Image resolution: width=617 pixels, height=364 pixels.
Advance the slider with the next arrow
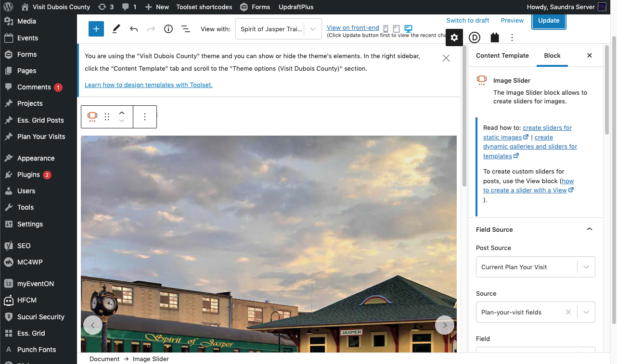[445, 325]
